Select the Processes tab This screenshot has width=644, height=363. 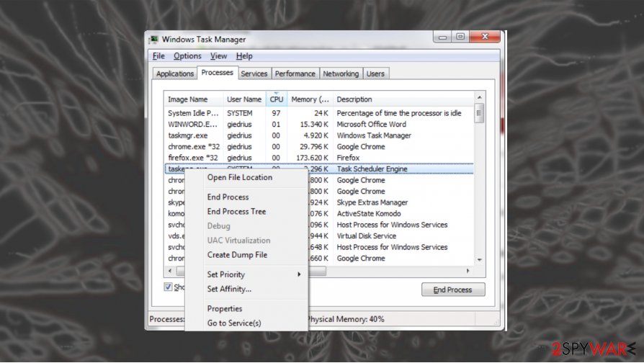[x=218, y=72]
